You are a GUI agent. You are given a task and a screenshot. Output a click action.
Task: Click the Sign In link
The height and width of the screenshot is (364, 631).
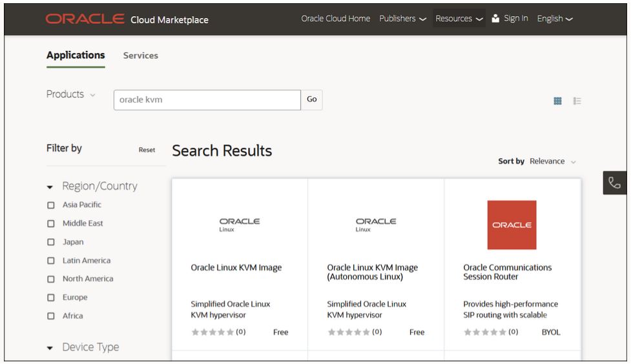[x=516, y=19]
